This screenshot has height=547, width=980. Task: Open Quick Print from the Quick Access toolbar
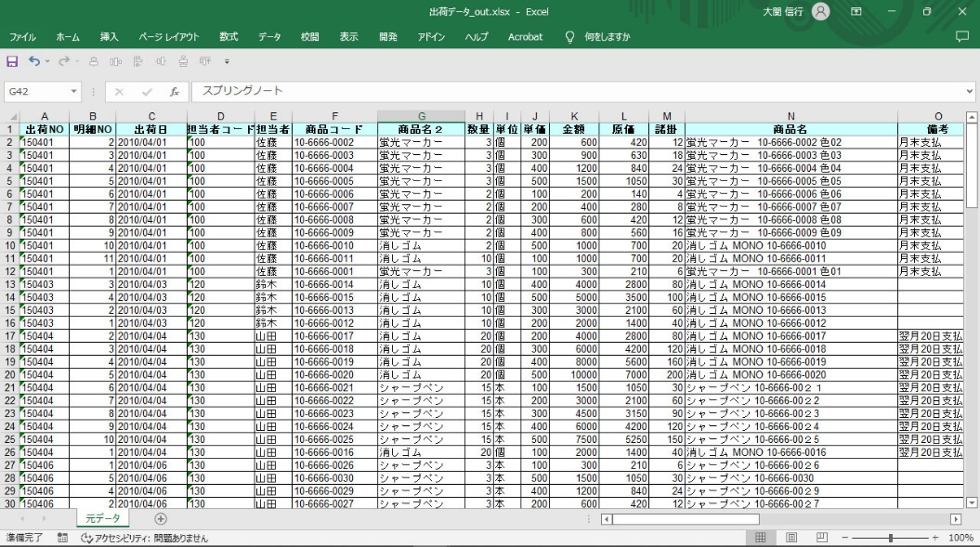[95, 60]
